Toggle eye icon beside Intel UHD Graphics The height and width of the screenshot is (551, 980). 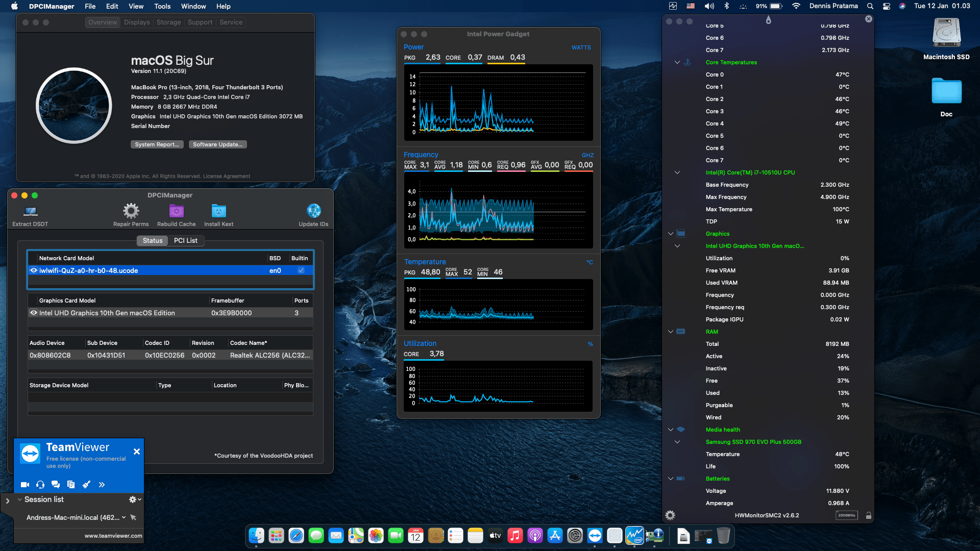tap(34, 312)
